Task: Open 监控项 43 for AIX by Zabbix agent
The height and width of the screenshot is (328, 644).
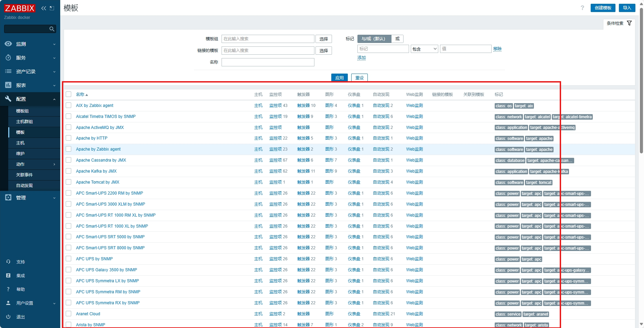Action: coord(278,106)
